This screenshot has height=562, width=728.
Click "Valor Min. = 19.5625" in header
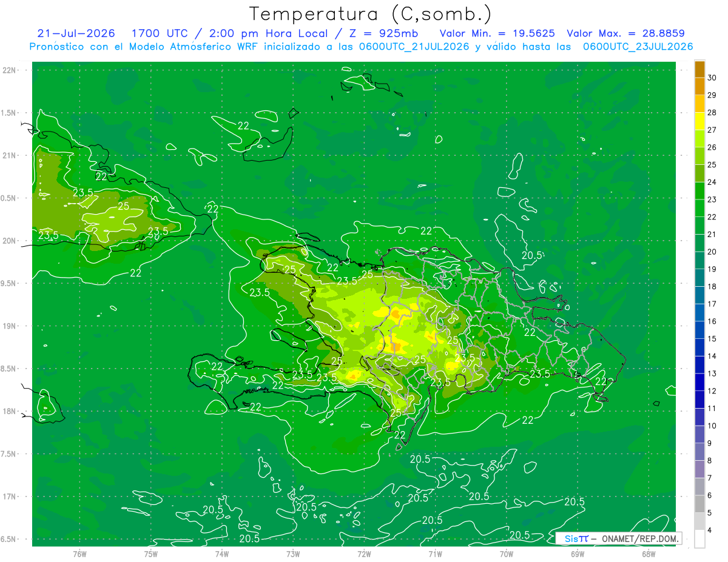[497, 33]
